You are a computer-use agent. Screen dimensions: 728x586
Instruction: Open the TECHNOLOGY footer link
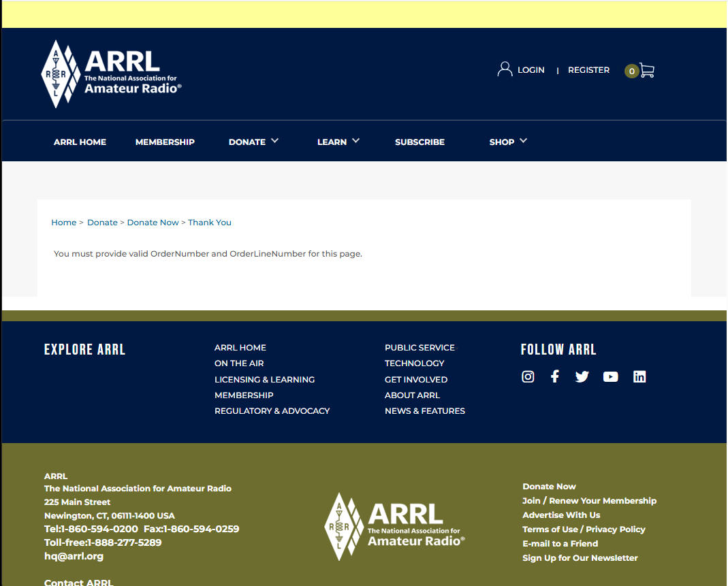tap(415, 363)
